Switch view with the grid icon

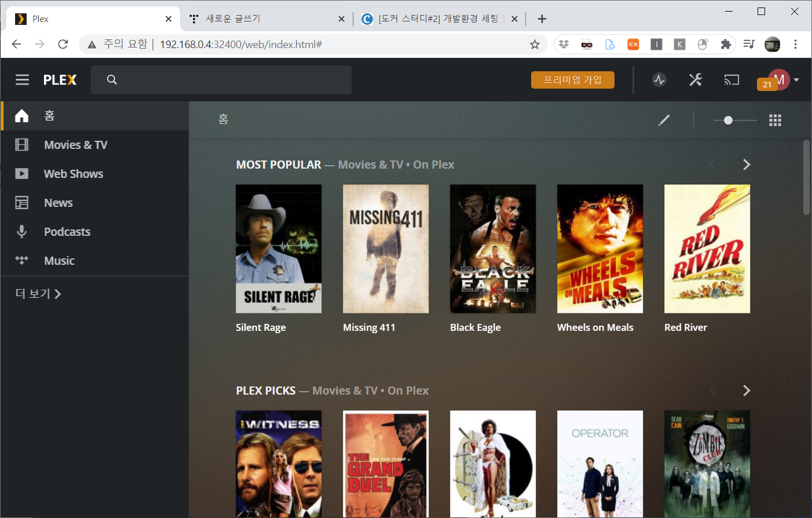point(775,120)
